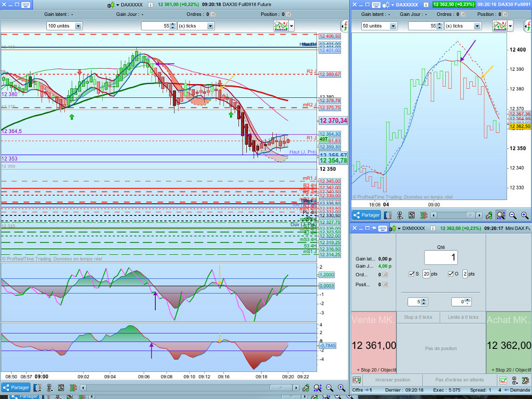532x399 pixels.
Task: Click 55 ticks stepper in main chart
Action: 173,26
